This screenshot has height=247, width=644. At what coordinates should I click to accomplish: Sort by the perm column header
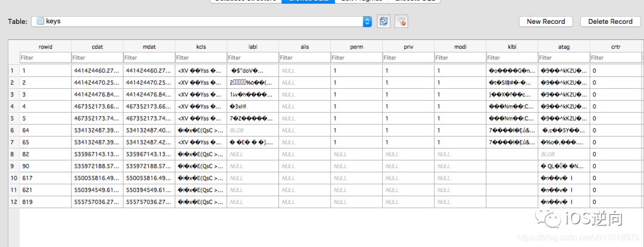coord(357,47)
